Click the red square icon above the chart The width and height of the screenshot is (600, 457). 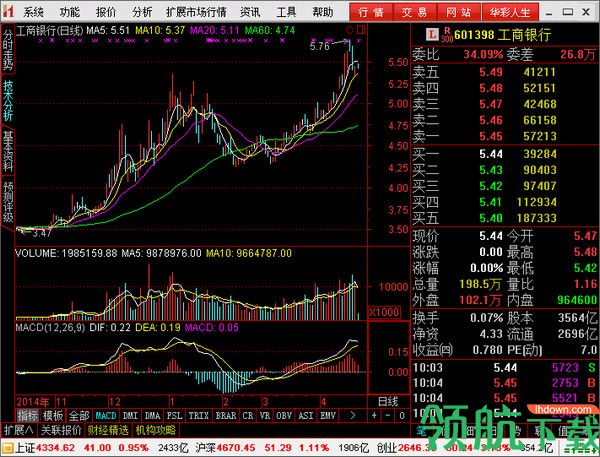361,30
